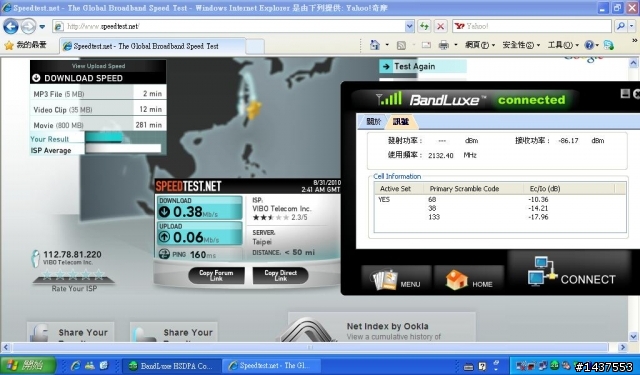Go back with the browser Back arrow

[x=11, y=27]
